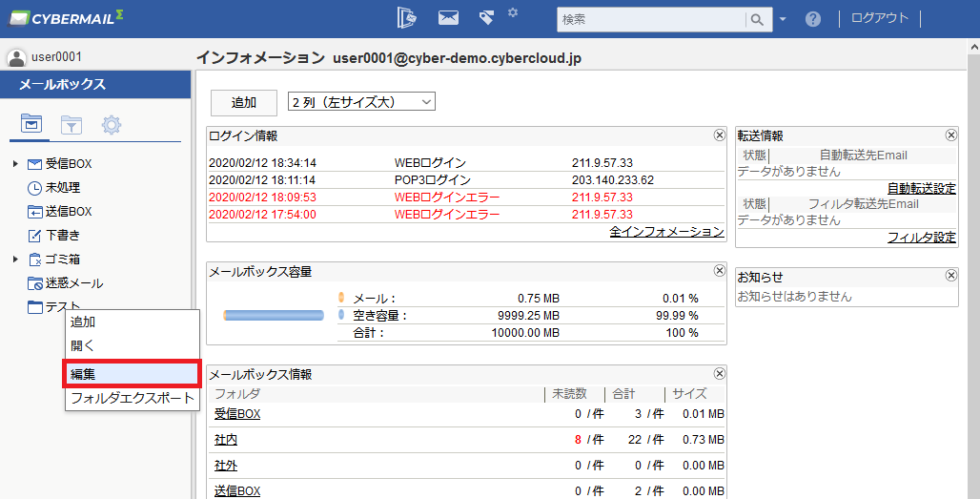
Task: Click the mailbox capacity usage bar
Action: [274, 315]
